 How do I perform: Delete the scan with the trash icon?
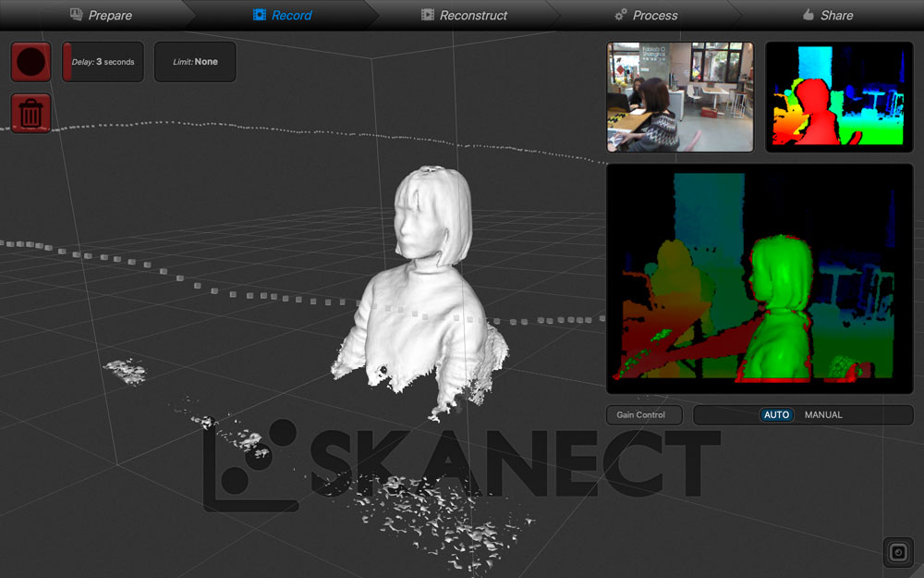point(30,113)
